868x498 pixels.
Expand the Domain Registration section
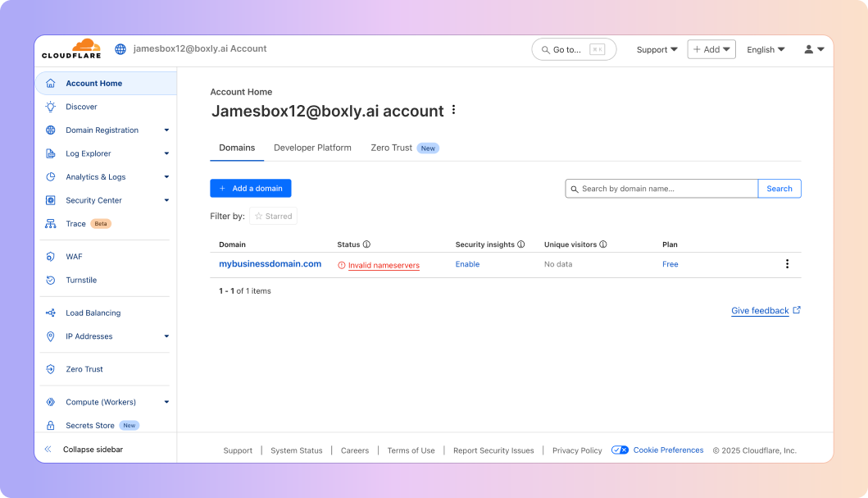pos(166,130)
